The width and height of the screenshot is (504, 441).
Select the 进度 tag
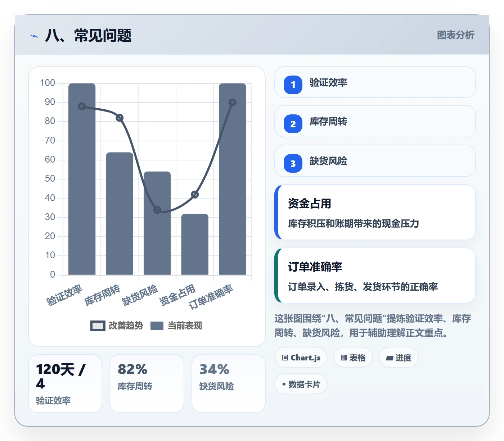[399, 358]
